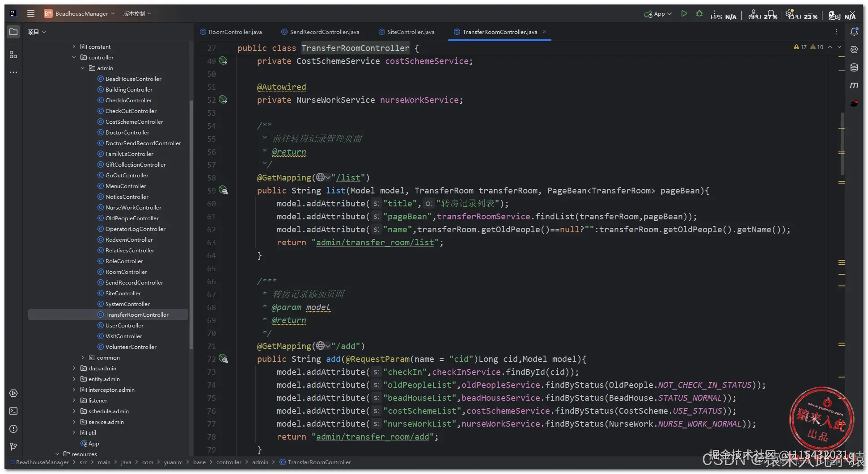This screenshot has width=868, height=474.
Task: Expand the service.admin package folder
Action: (74, 422)
